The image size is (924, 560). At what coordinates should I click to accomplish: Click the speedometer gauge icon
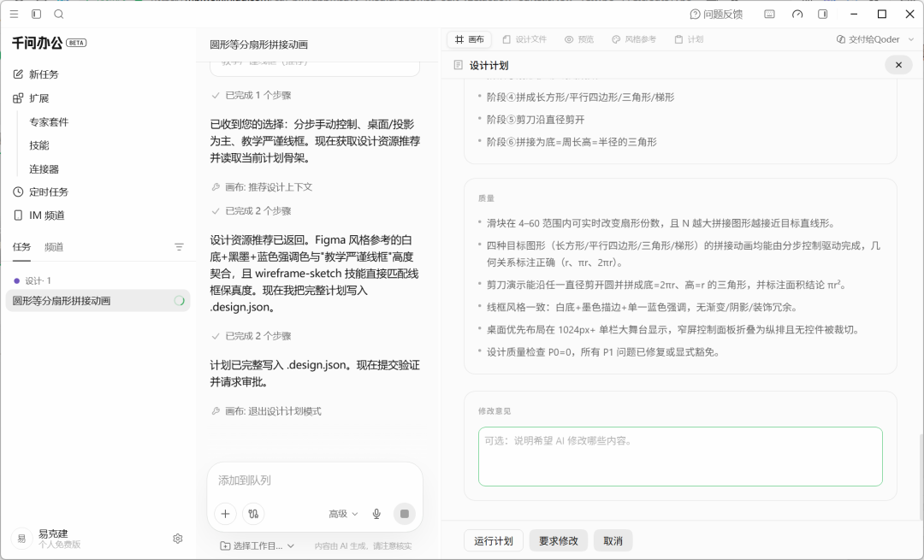797,15
